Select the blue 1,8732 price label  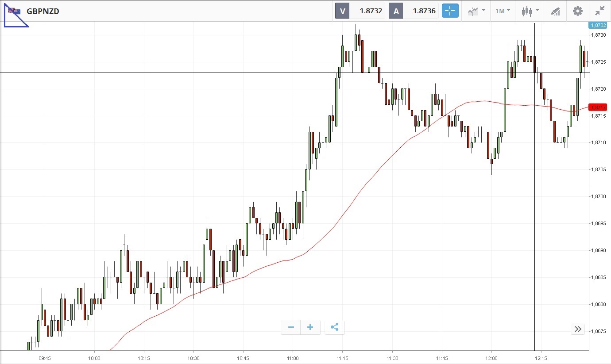(x=598, y=25)
